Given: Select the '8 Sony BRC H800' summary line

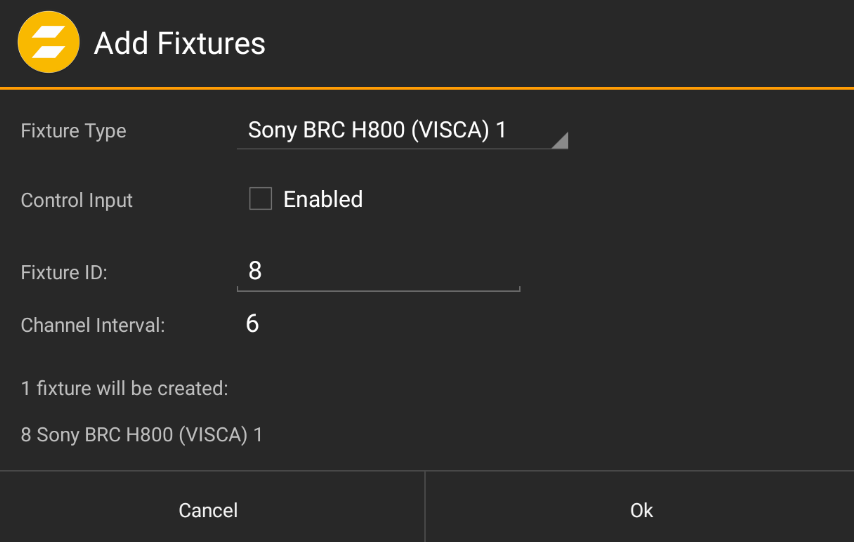Looking at the screenshot, I should (141, 435).
